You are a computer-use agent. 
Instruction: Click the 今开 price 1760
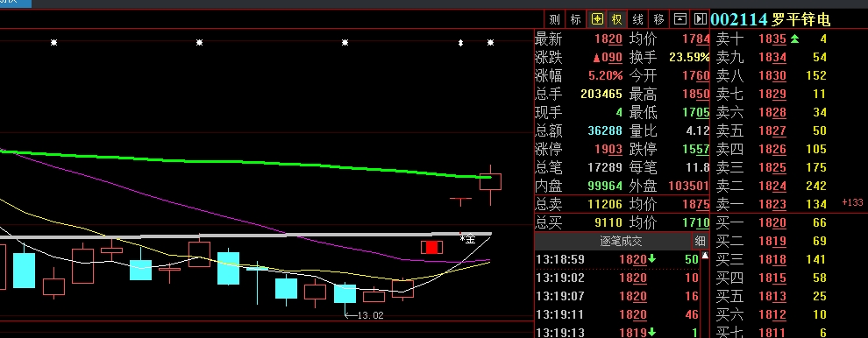point(696,76)
